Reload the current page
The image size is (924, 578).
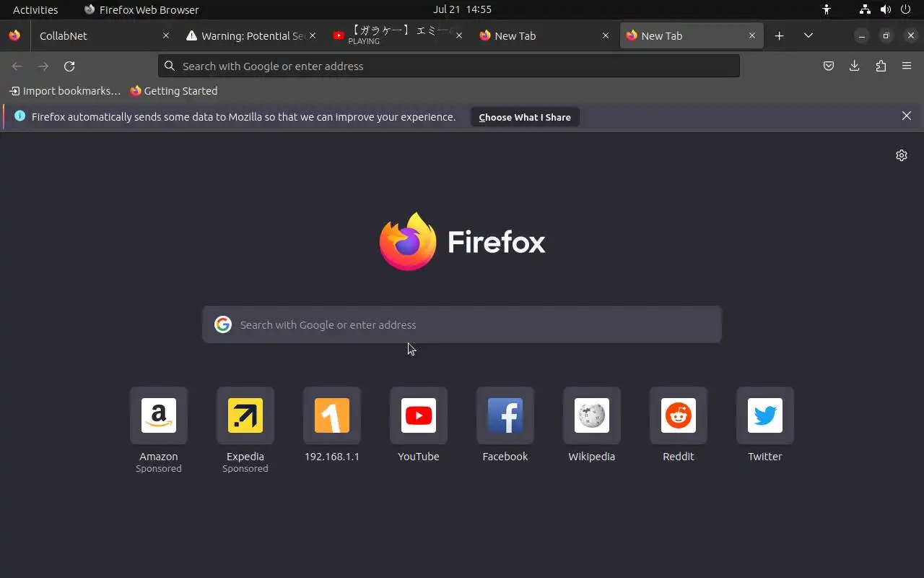pyautogui.click(x=69, y=66)
